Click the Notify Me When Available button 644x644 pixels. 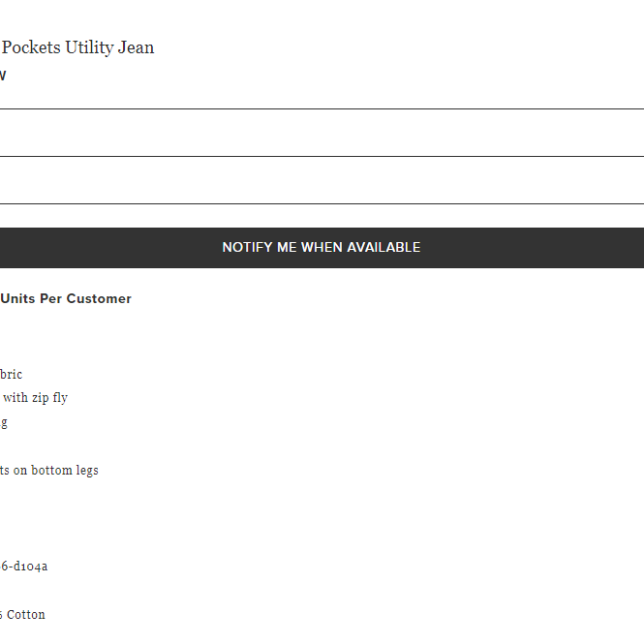click(322, 248)
